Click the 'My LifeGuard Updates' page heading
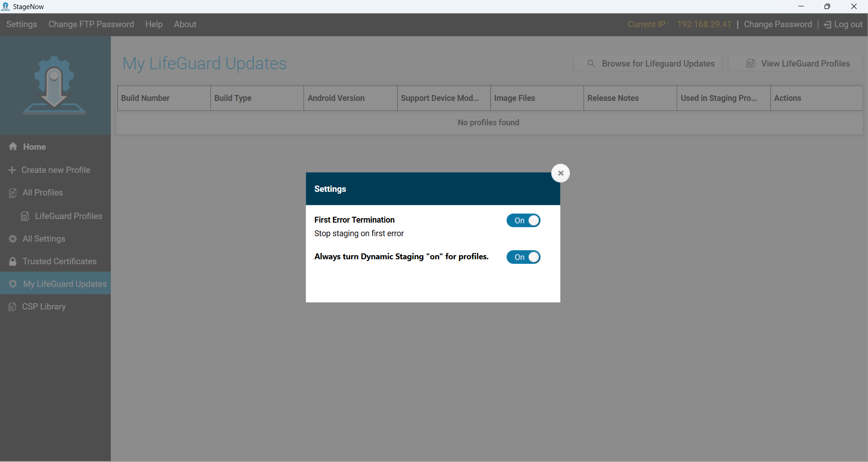Image resolution: width=868 pixels, height=462 pixels. tap(204, 63)
